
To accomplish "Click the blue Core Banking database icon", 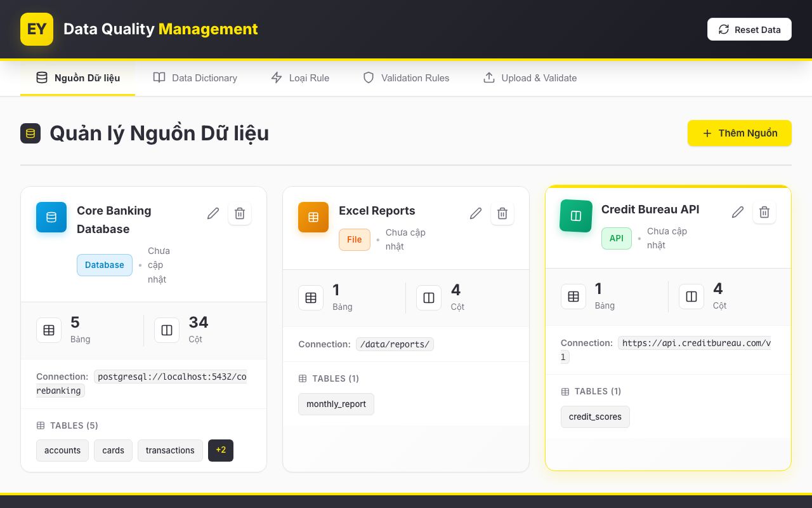I will pyautogui.click(x=51, y=217).
